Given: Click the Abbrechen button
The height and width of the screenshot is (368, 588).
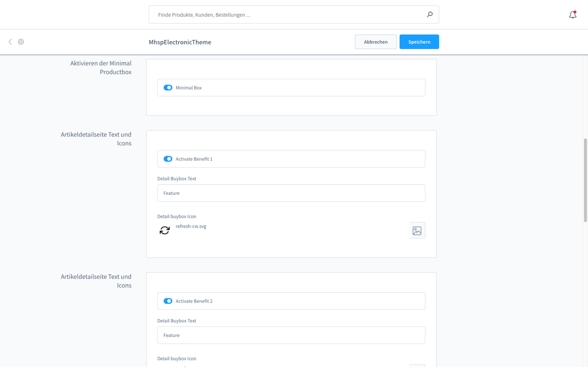Looking at the screenshot, I should [375, 42].
